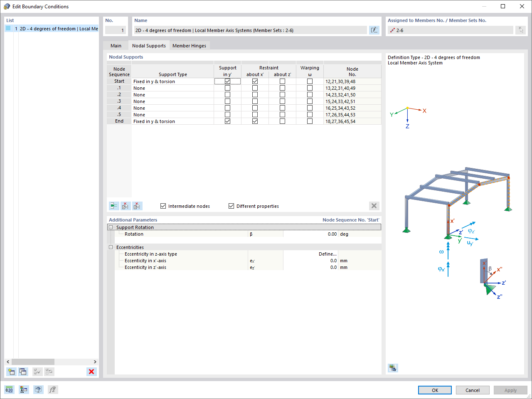Click the red X delete icon in List panel
Viewport: 532px width, 399px height.
(x=91, y=372)
